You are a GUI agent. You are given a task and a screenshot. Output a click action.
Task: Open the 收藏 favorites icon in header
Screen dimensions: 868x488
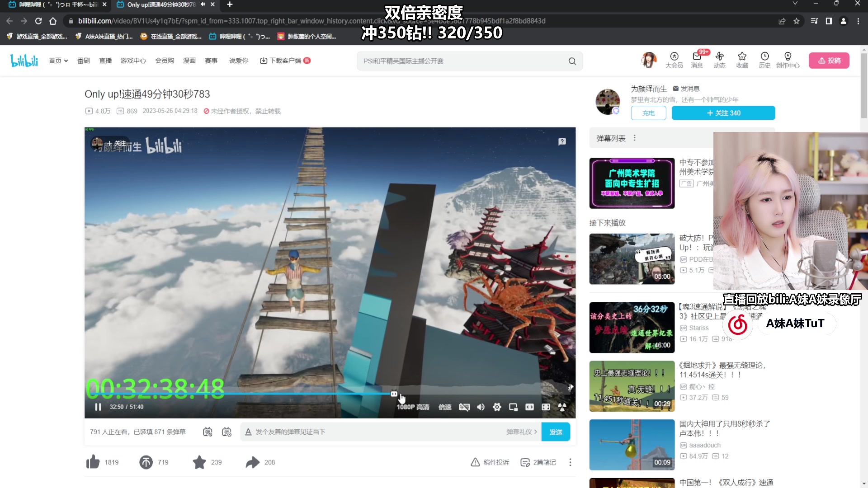click(x=742, y=60)
